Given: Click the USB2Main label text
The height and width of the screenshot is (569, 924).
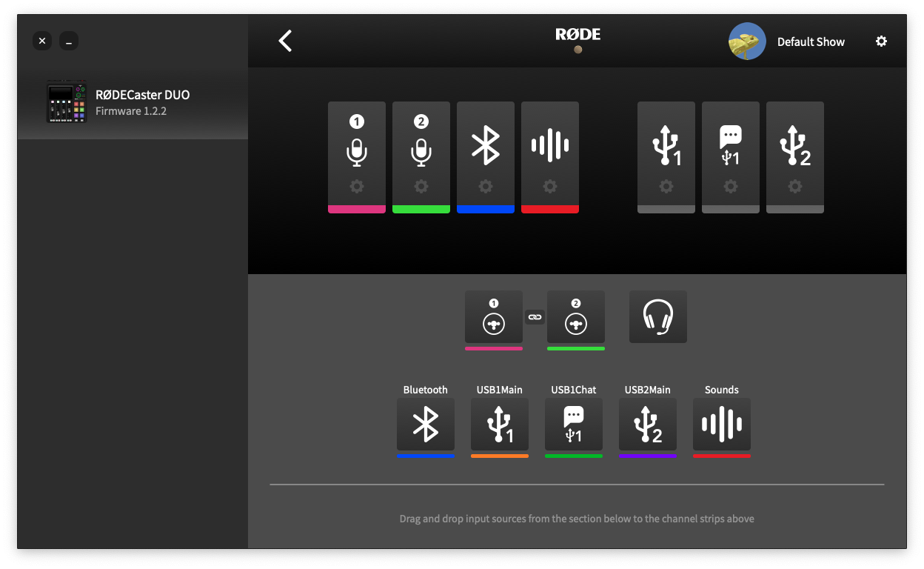Looking at the screenshot, I should [x=648, y=390].
